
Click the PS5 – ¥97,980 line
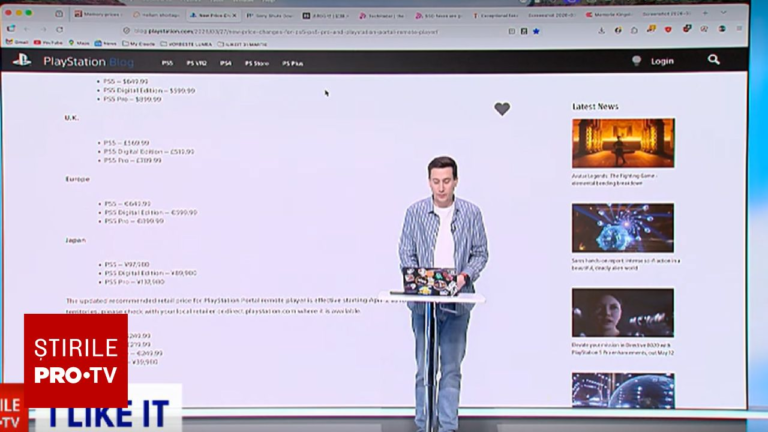coord(127,264)
